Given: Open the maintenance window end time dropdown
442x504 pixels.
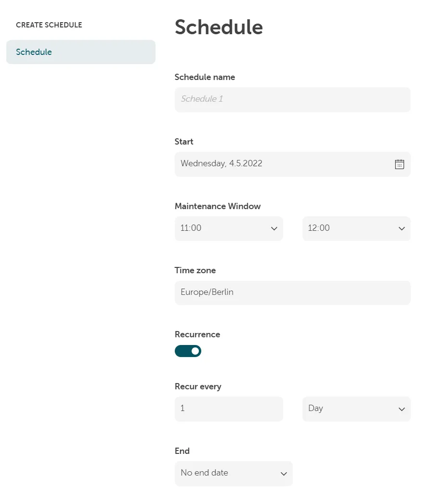Looking at the screenshot, I should (x=356, y=228).
